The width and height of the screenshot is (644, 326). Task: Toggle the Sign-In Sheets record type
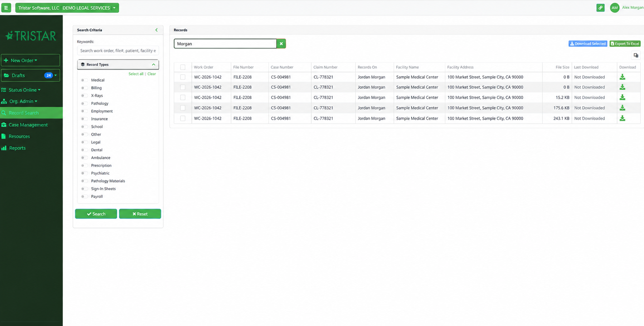pyautogui.click(x=84, y=189)
